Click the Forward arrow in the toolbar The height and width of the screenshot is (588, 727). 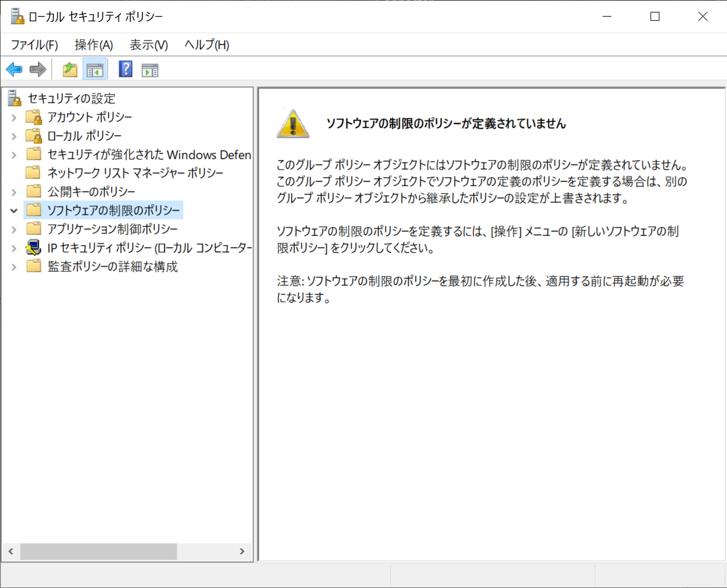38,70
